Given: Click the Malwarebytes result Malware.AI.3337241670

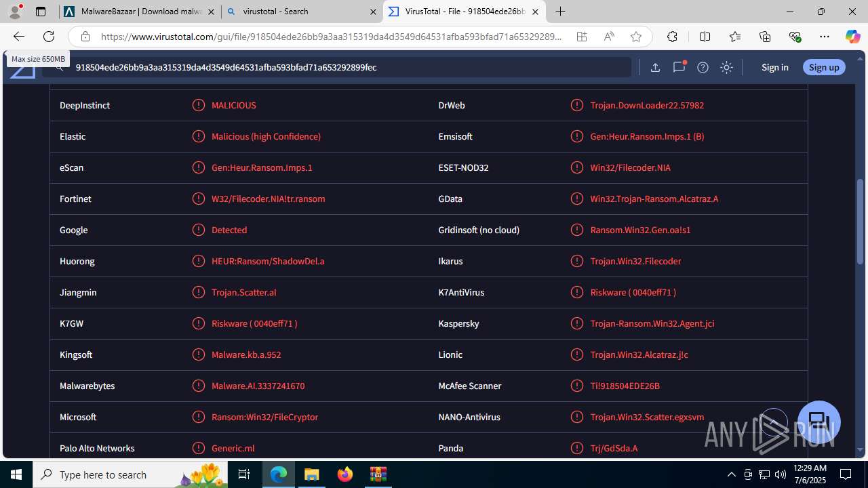Looking at the screenshot, I should click(x=258, y=386).
